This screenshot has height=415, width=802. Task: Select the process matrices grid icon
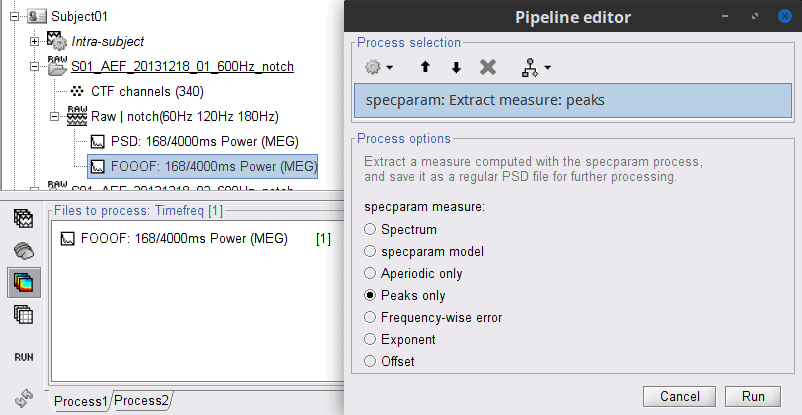[23, 315]
